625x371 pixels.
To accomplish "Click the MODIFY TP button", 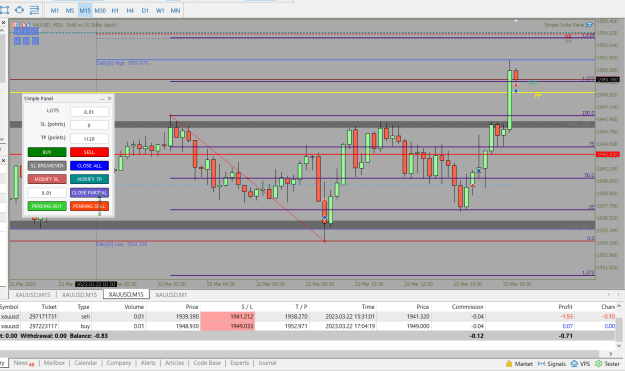I will (89, 179).
